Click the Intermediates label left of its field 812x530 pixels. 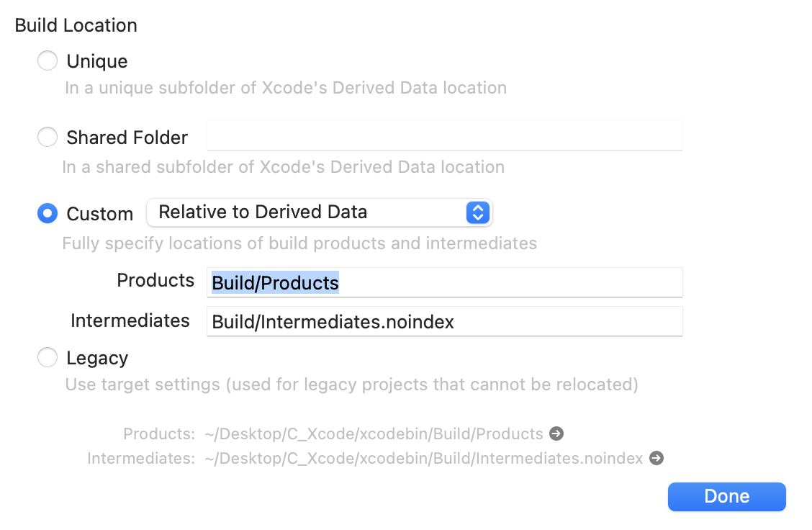[130, 320]
